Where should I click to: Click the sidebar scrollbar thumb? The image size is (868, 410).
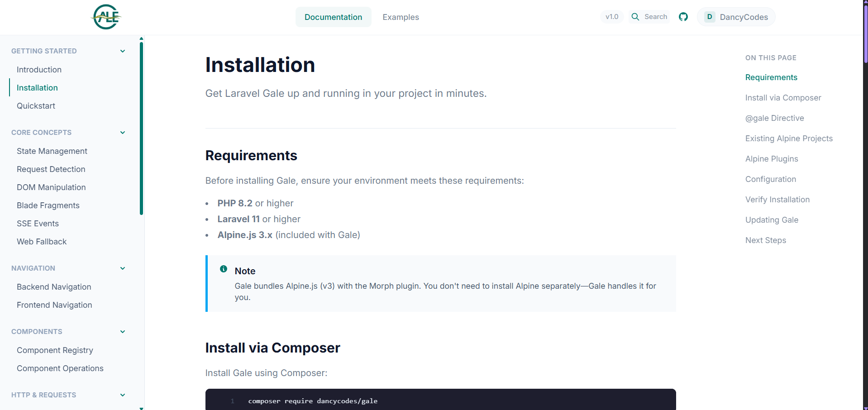141,128
